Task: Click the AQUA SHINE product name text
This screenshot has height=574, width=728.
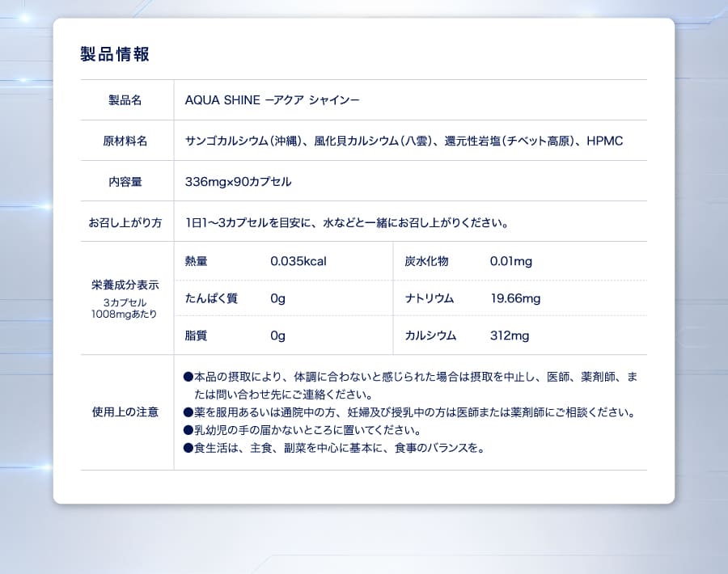Action: point(272,100)
